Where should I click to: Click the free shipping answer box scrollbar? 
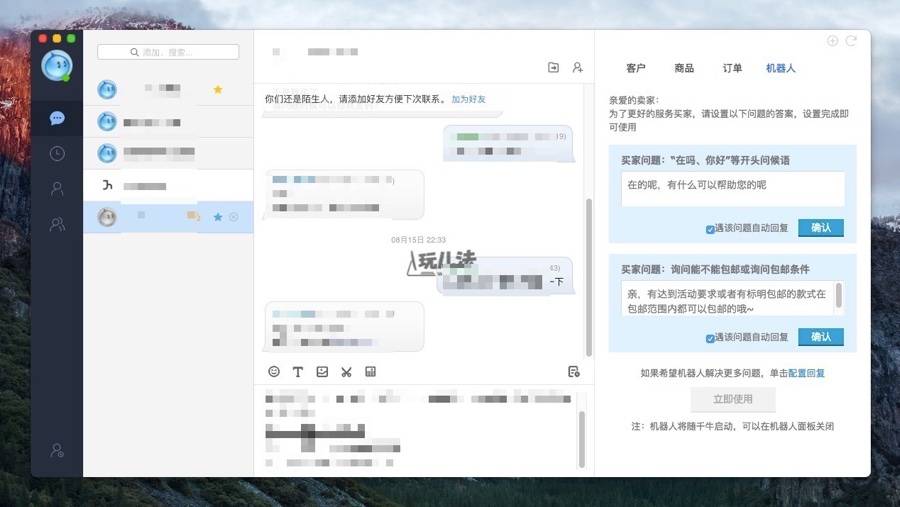839,296
